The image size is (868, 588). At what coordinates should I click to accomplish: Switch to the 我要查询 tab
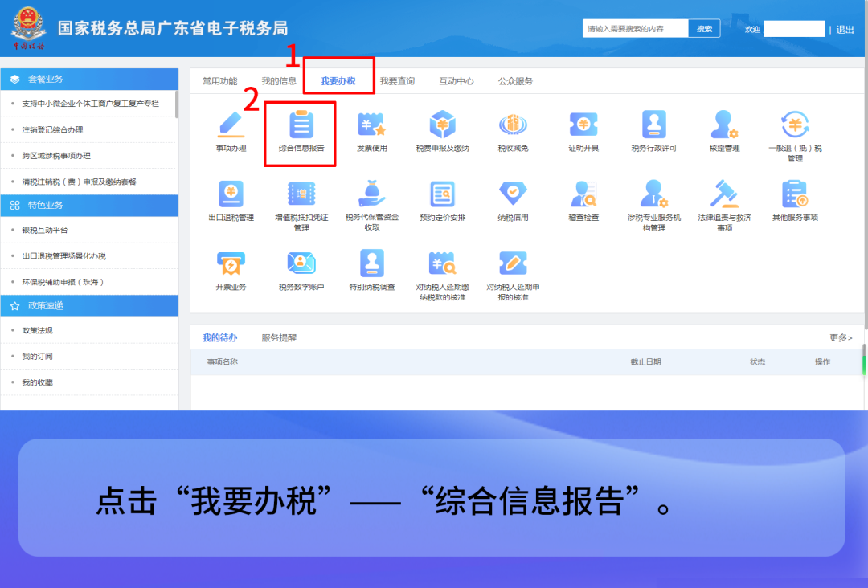(397, 81)
